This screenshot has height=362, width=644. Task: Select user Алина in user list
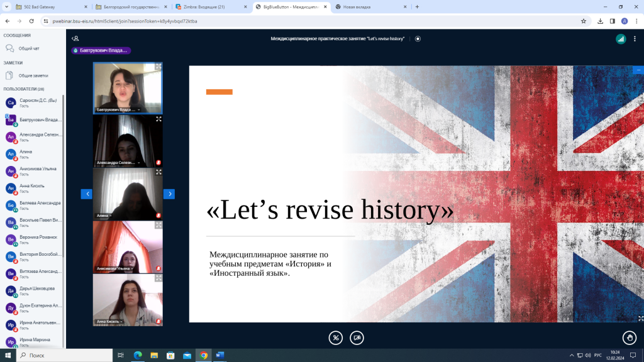(32, 154)
